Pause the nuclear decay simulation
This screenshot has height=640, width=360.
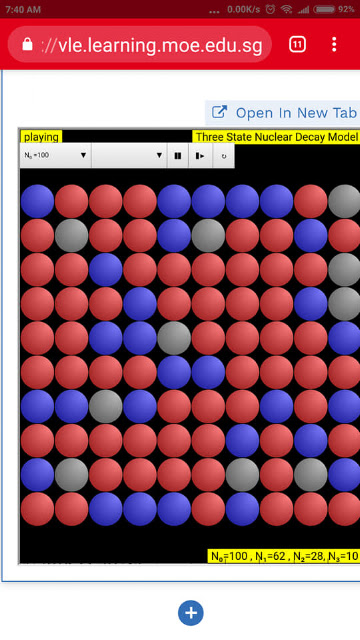(x=178, y=156)
